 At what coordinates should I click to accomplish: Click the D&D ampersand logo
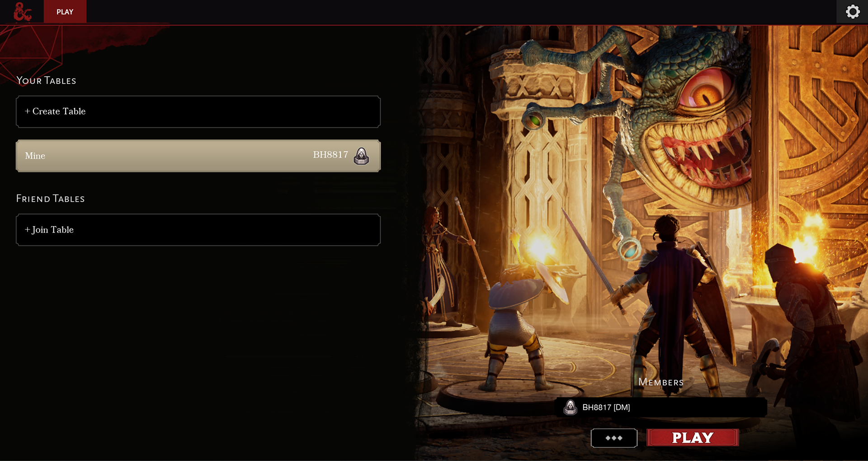[22, 12]
